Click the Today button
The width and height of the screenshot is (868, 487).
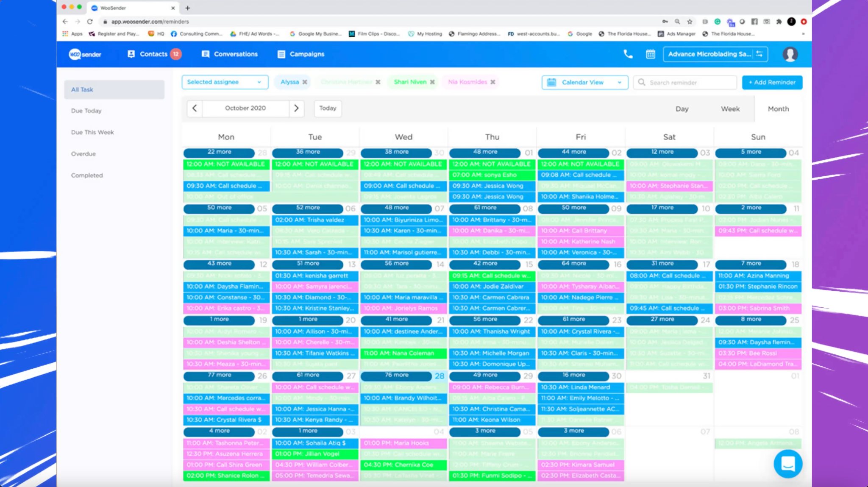pyautogui.click(x=328, y=108)
